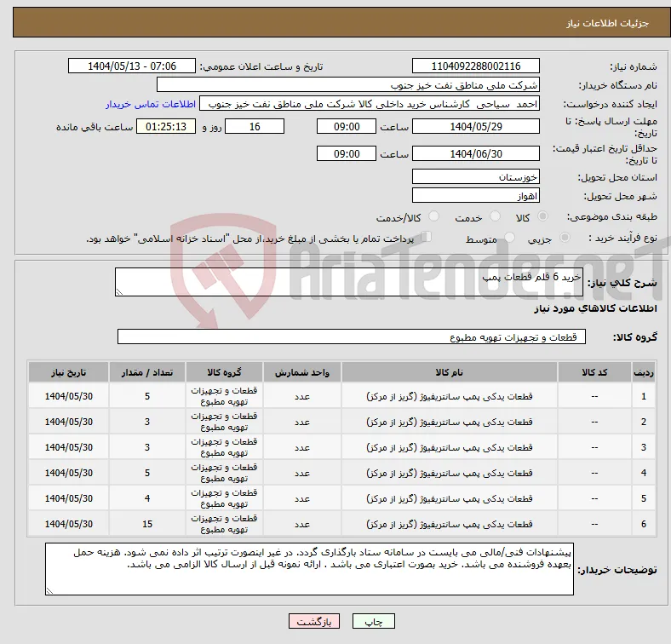Viewport: 671px width, 644px height.
Task: Click the تعداد / مقدار column header
Action: 147,372
